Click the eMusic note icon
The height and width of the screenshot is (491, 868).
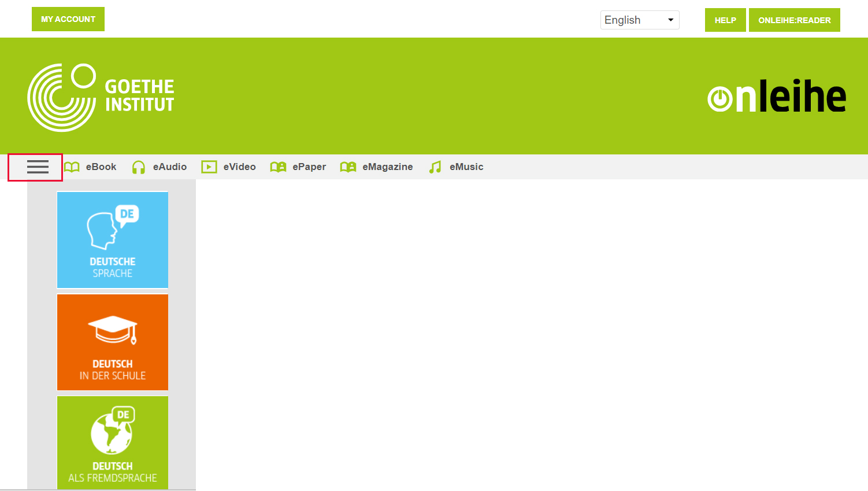[435, 167]
